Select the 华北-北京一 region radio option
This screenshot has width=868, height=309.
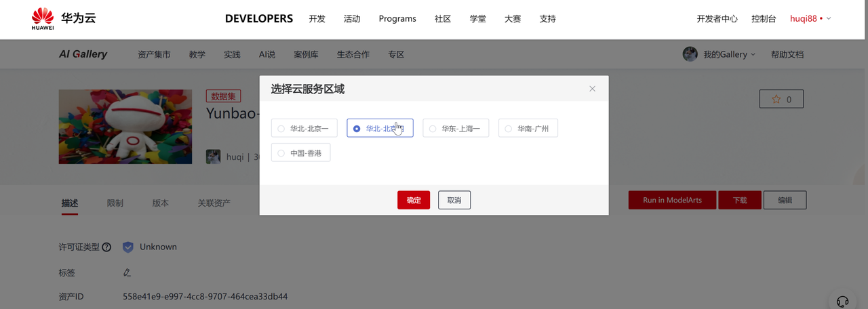[x=304, y=128]
